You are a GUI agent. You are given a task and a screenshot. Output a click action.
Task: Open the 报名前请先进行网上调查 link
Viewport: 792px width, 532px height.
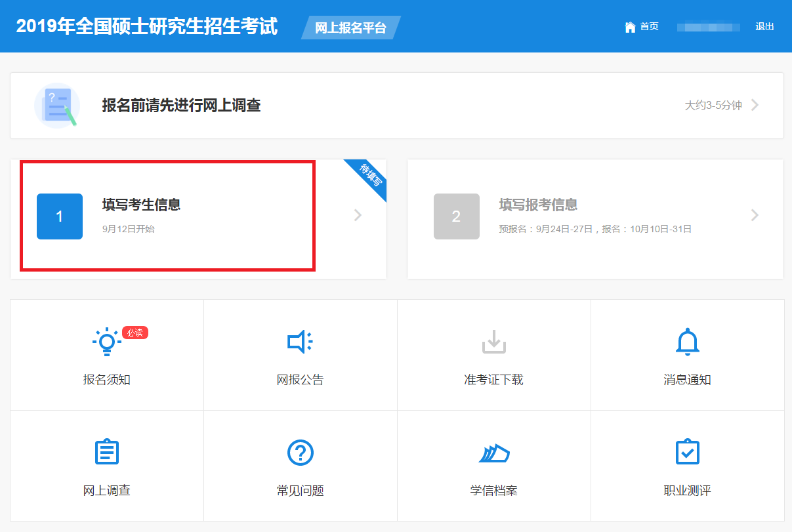(181, 106)
